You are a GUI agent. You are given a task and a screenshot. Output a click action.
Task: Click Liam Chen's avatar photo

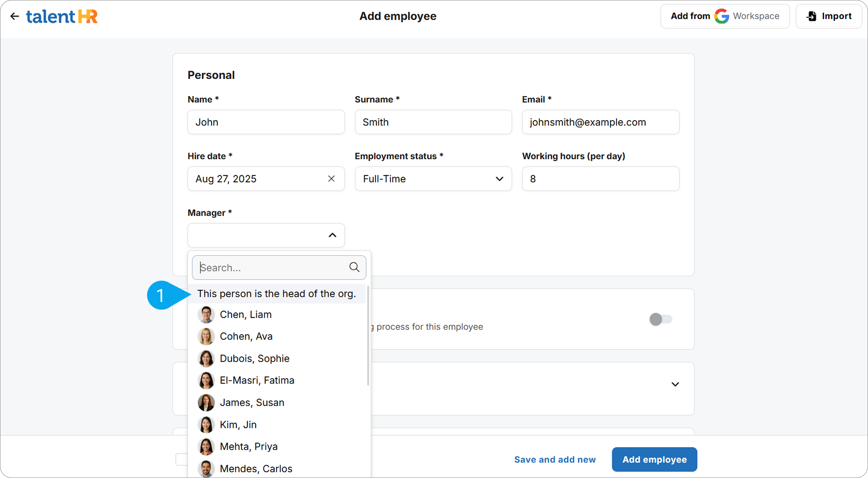click(x=206, y=315)
